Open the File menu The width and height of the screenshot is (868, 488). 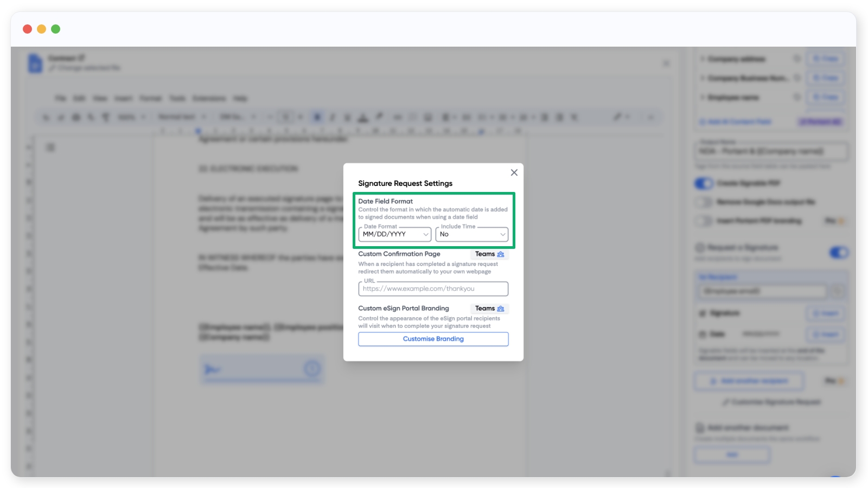point(61,98)
